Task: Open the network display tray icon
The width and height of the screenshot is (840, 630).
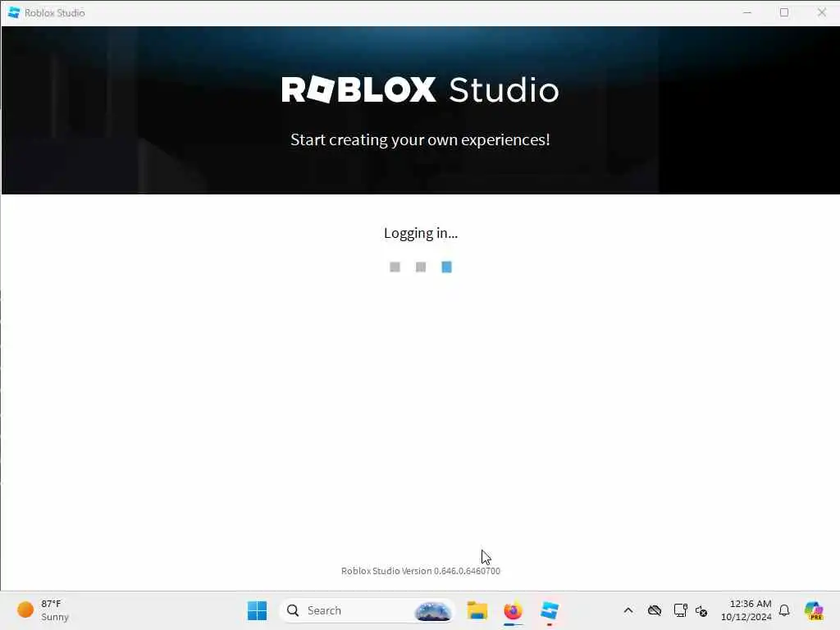Action: click(x=680, y=610)
